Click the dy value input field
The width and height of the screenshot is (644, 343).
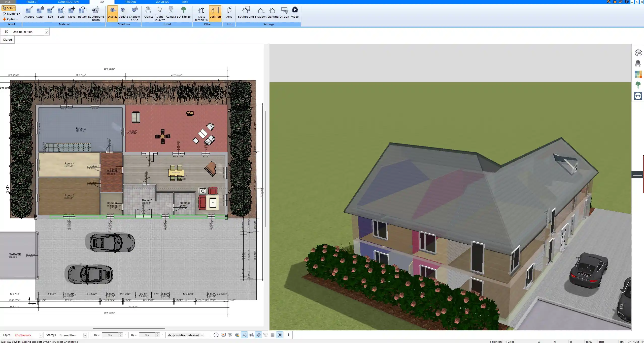click(x=147, y=335)
